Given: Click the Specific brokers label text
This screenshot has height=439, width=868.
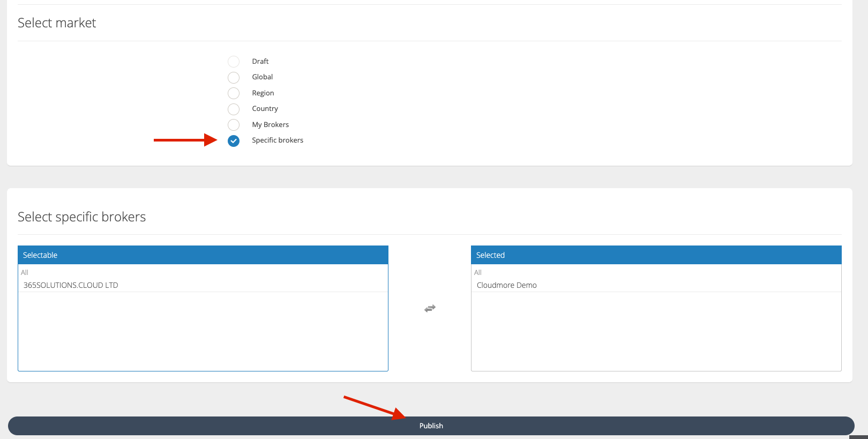Looking at the screenshot, I should pos(278,140).
